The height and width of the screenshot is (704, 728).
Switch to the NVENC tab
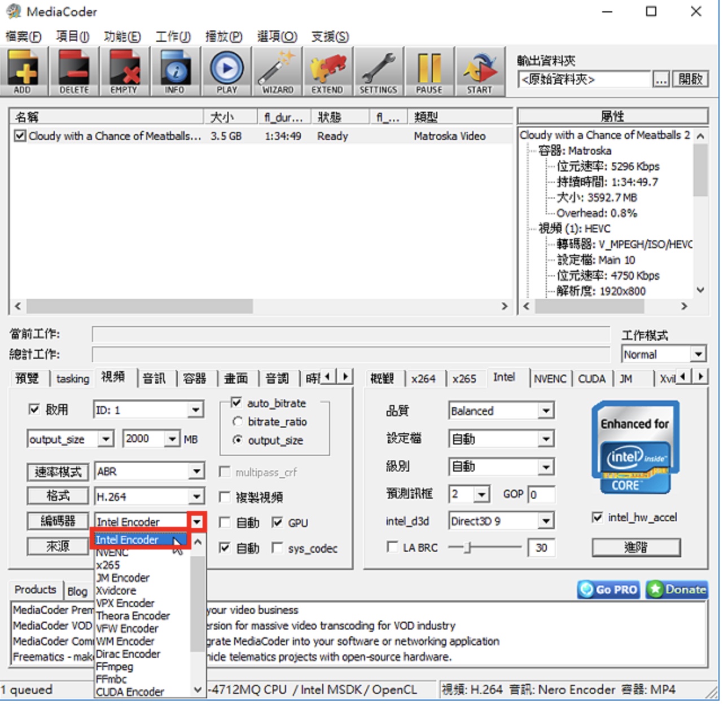(550, 379)
